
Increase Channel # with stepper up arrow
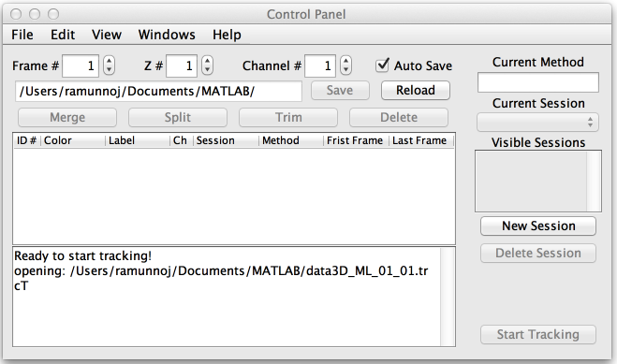(x=345, y=61)
